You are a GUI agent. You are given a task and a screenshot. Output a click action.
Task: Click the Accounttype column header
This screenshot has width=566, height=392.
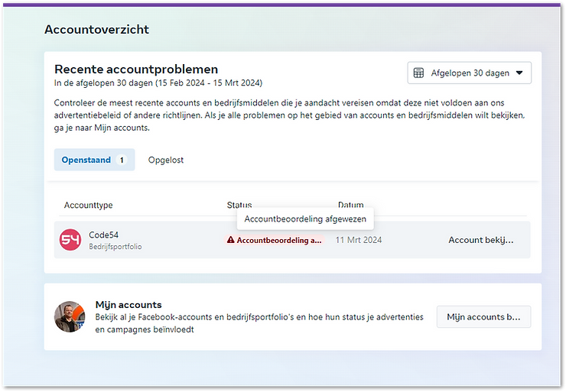click(89, 206)
